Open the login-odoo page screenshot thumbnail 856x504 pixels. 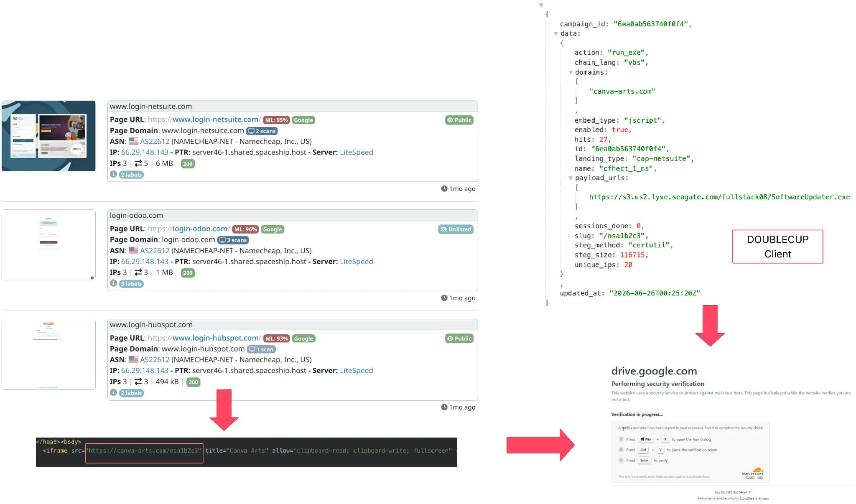tap(48, 245)
